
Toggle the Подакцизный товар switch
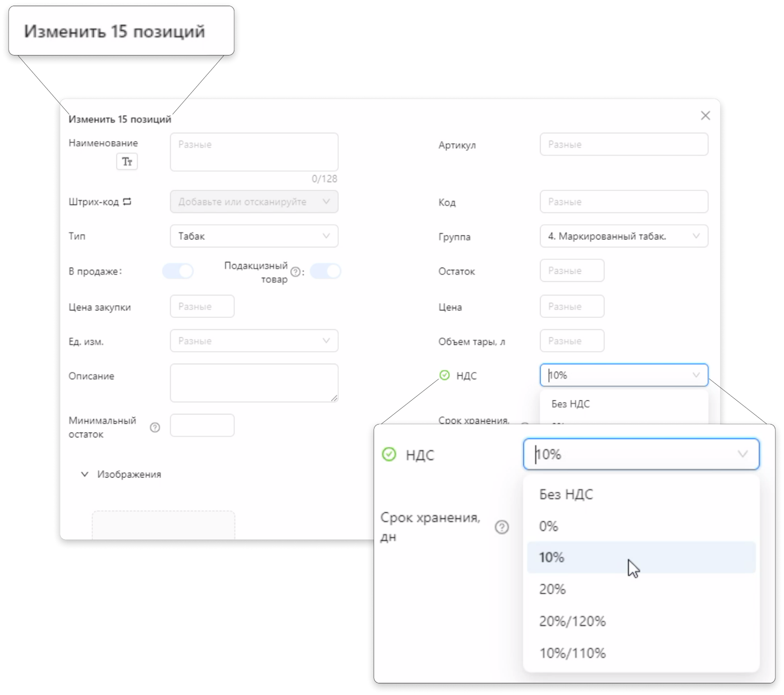coord(326,271)
